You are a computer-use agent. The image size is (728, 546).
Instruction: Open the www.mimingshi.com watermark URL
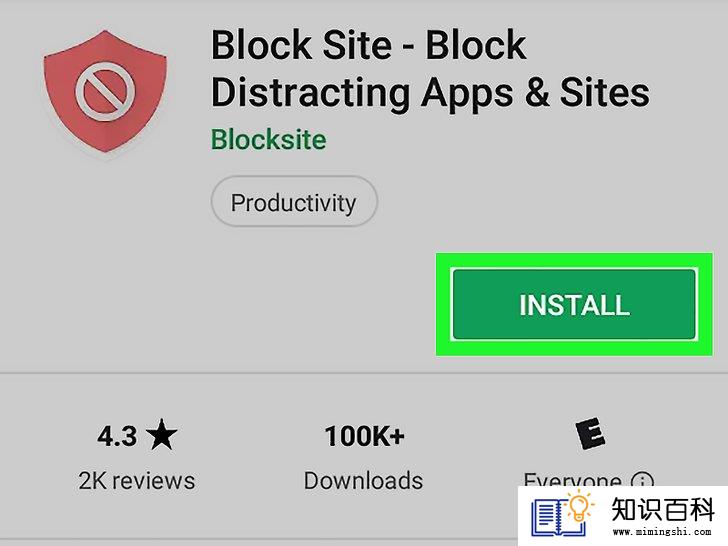click(662, 532)
